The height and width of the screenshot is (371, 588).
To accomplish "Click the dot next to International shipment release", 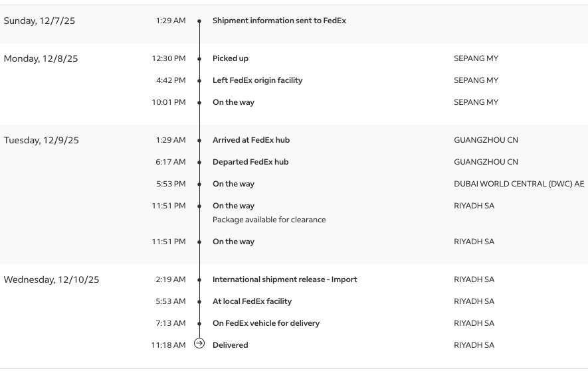I will (199, 279).
